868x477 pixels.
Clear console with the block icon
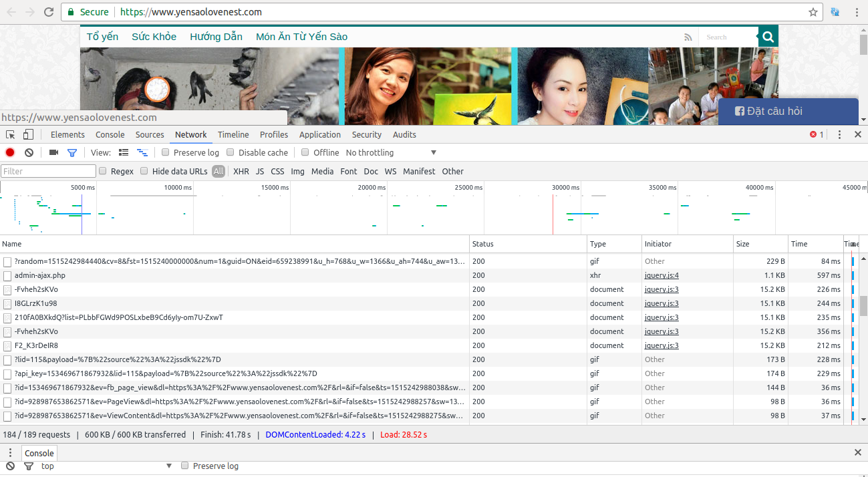tap(11, 466)
